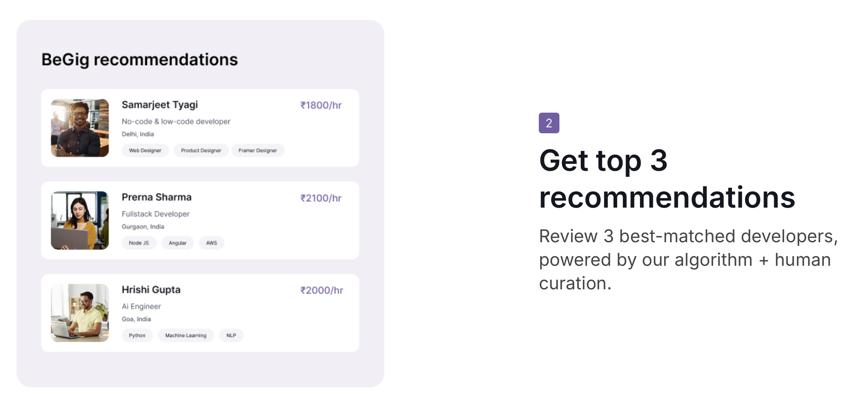Click the ₹2000/hr rate
This screenshot has width=868, height=402.
322,290
